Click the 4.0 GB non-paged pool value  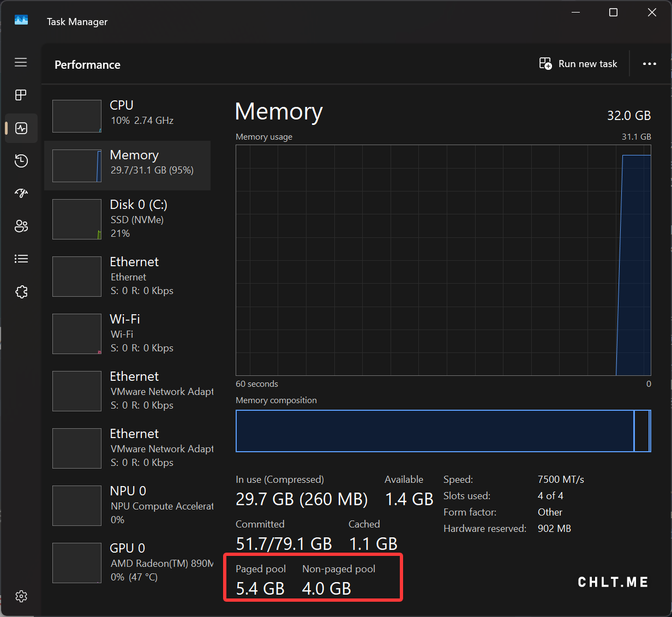327,589
